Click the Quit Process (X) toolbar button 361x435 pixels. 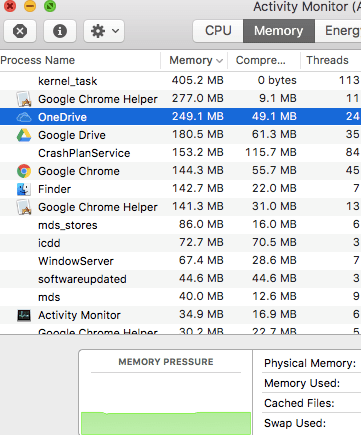20,31
